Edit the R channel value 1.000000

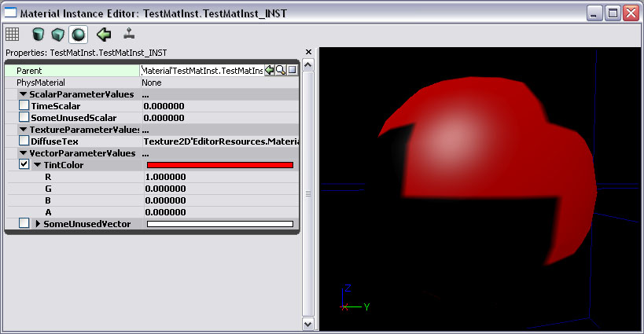pos(165,177)
